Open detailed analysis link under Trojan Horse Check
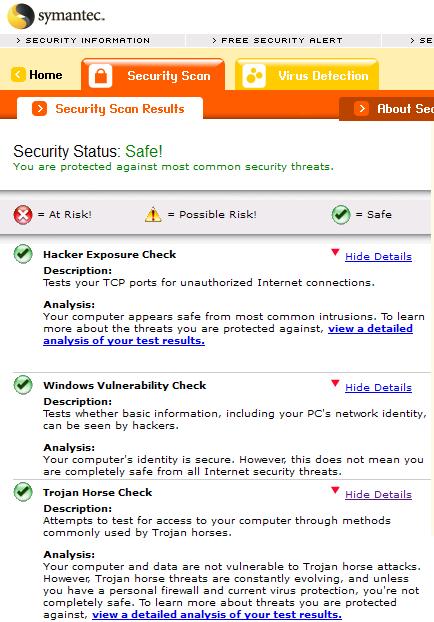Viewport: 434px width, 622px height. coord(217,614)
